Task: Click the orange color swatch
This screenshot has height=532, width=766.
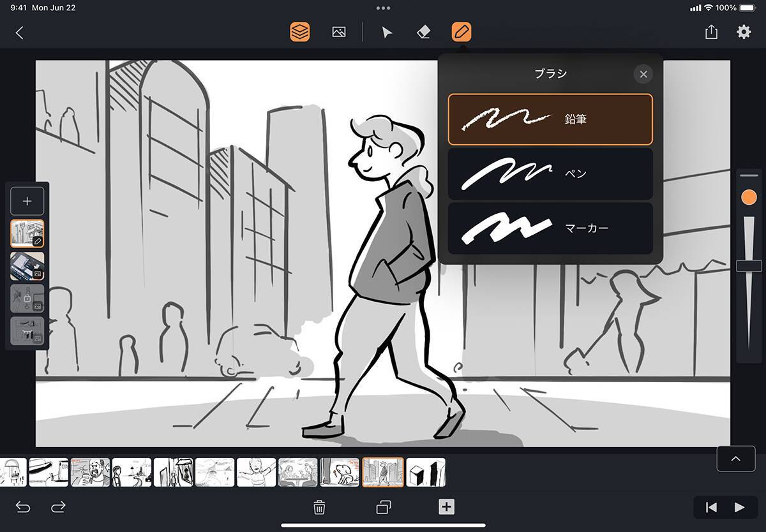Action: pyautogui.click(x=749, y=198)
